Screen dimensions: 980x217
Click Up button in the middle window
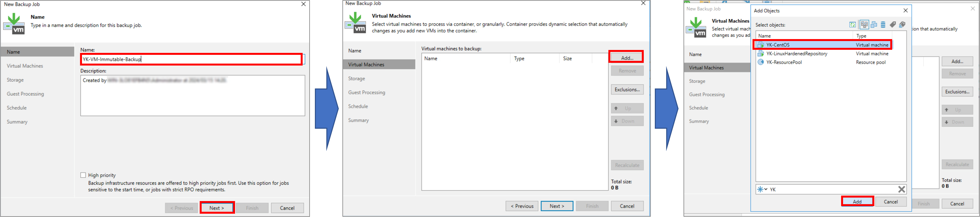coord(627,108)
